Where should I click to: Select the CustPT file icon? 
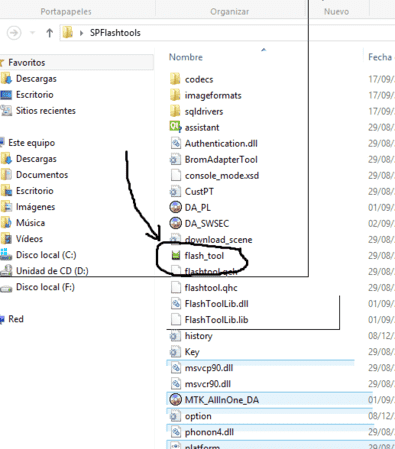click(x=175, y=191)
